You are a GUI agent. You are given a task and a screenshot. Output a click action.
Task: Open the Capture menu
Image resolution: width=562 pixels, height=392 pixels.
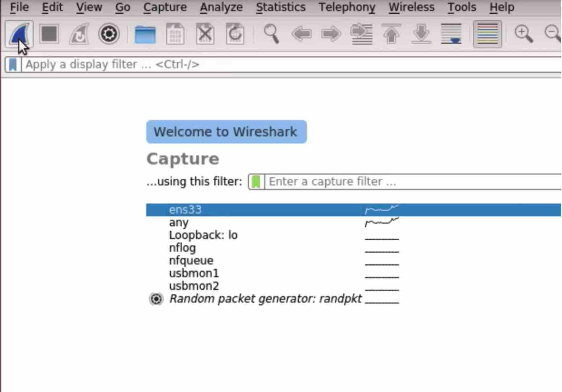[x=165, y=7]
